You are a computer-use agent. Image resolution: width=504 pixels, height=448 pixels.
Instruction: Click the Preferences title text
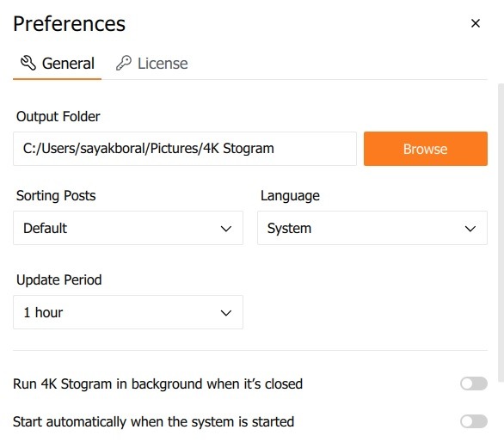[x=69, y=24]
